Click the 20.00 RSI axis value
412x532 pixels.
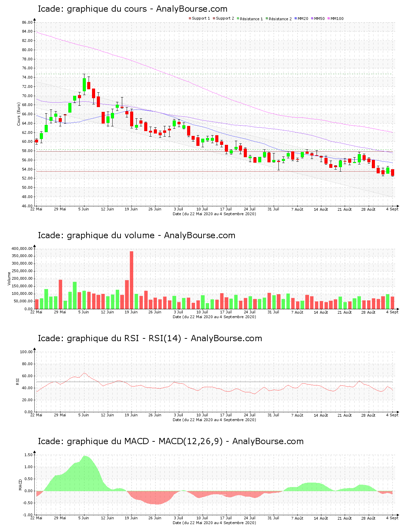[x=27, y=400]
